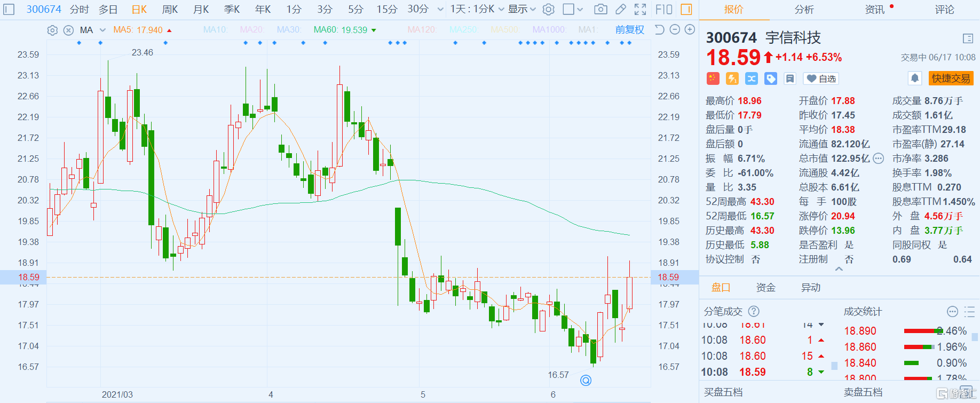Screen dimensions: 980x403
Task: Click the China flag market icon
Action: (713, 78)
